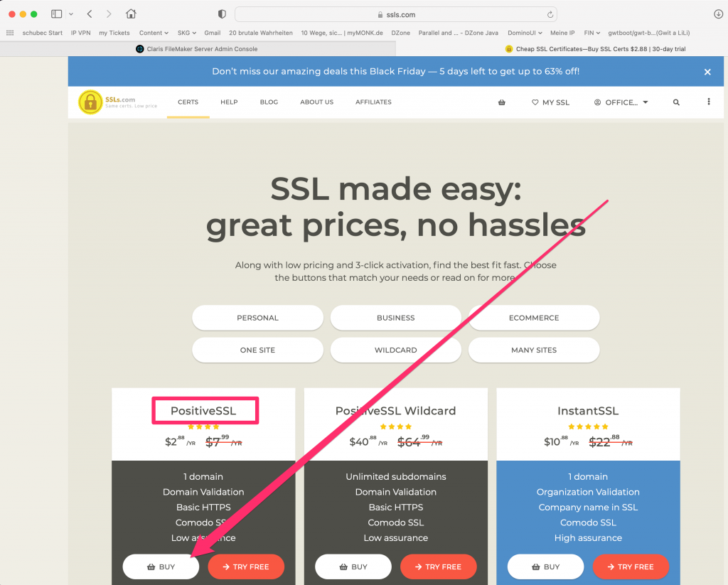Click the PositiveSSL $2.88/yr price
Viewport: 728px width, 585px height.
180,441
